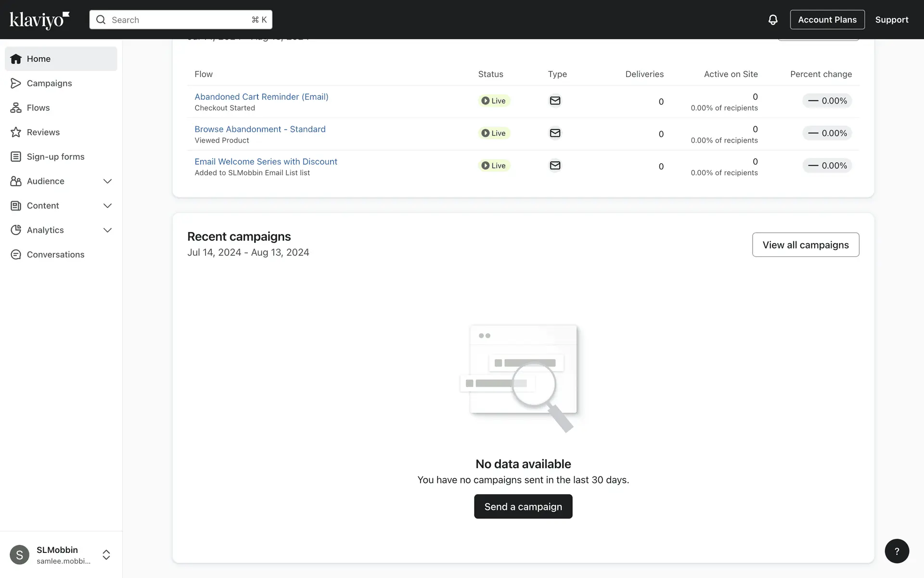Expand the Content menu chevron

click(107, 206)
